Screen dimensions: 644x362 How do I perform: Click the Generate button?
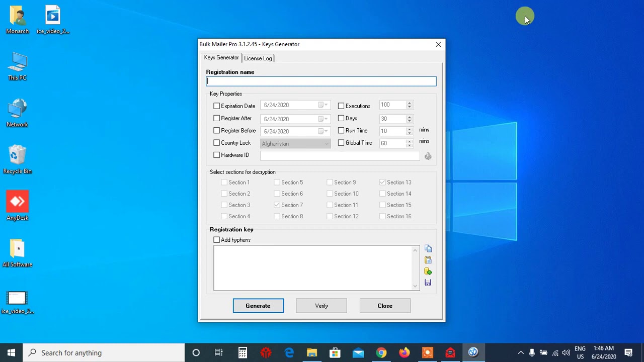tap(258, 306)
